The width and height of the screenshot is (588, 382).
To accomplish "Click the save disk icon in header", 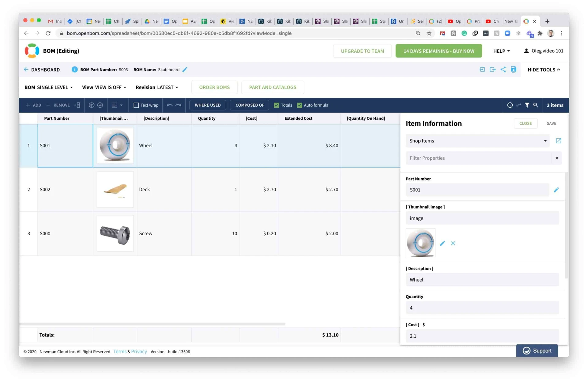I will coord(513,70).
